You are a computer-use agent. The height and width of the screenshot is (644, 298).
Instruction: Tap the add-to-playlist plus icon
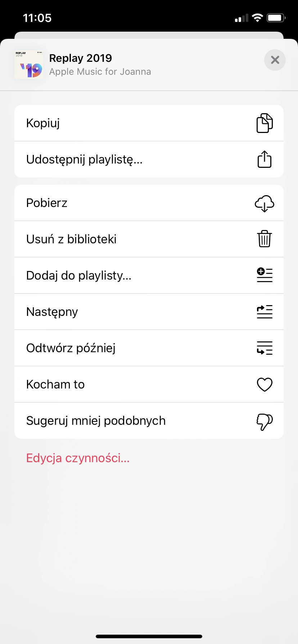[265, 275]
